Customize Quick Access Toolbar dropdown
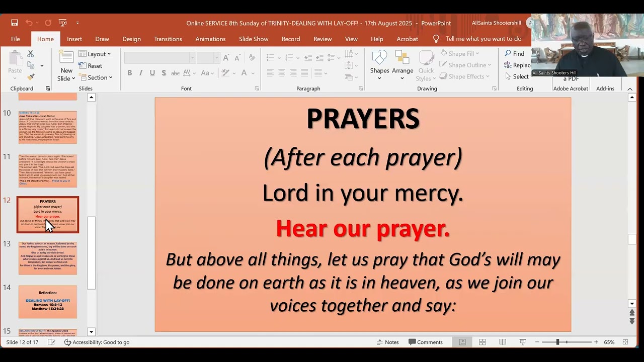Viewport: 644px width, 362px height. tap(77, 23)
